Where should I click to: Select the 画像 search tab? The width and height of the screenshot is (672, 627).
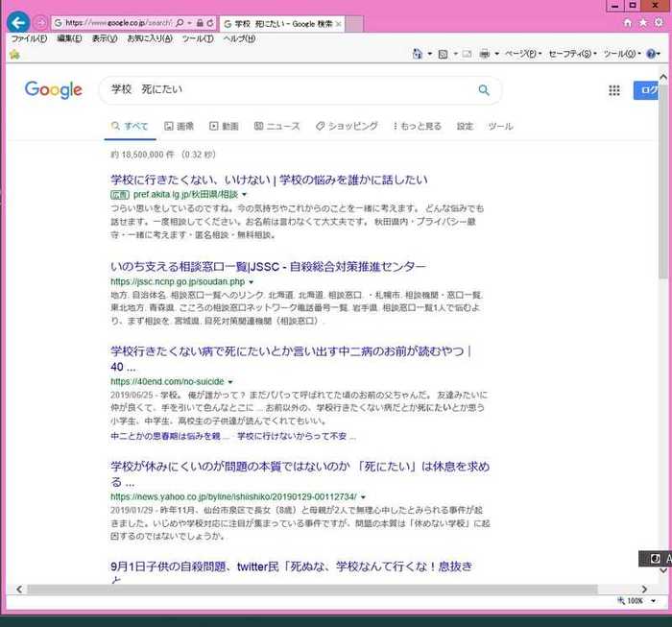[180, 126]
